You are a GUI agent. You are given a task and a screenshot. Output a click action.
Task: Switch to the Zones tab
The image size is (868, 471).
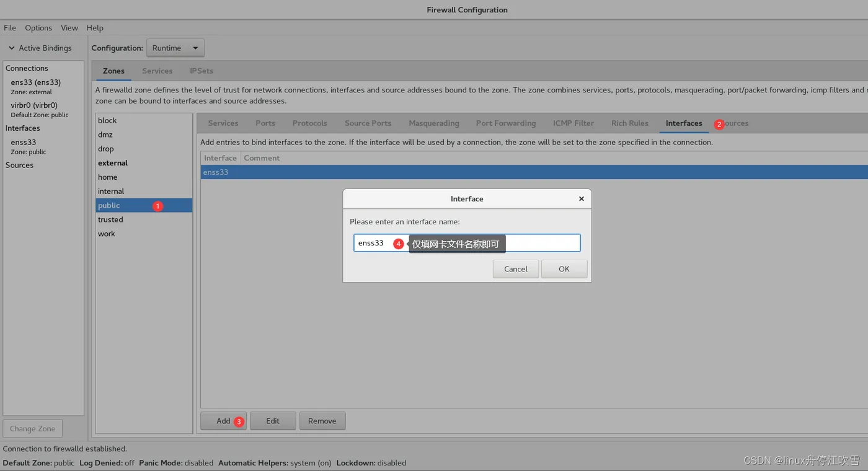tap(113, 71)
